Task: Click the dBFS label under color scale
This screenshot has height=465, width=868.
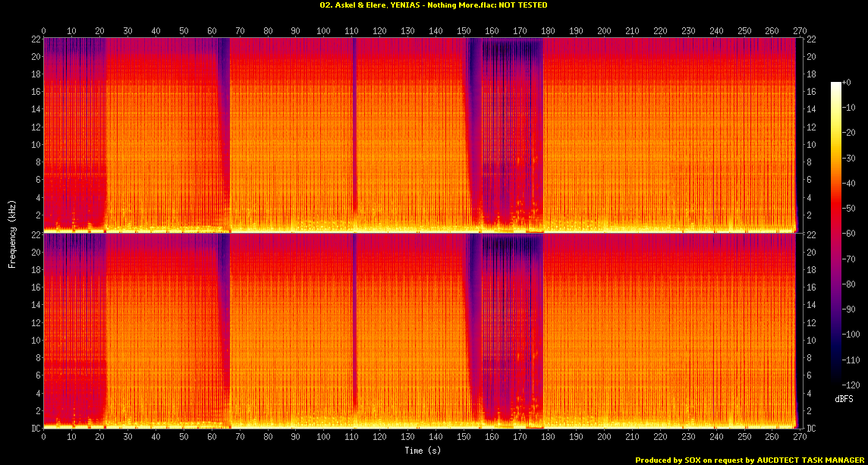Action: (843, 397)
